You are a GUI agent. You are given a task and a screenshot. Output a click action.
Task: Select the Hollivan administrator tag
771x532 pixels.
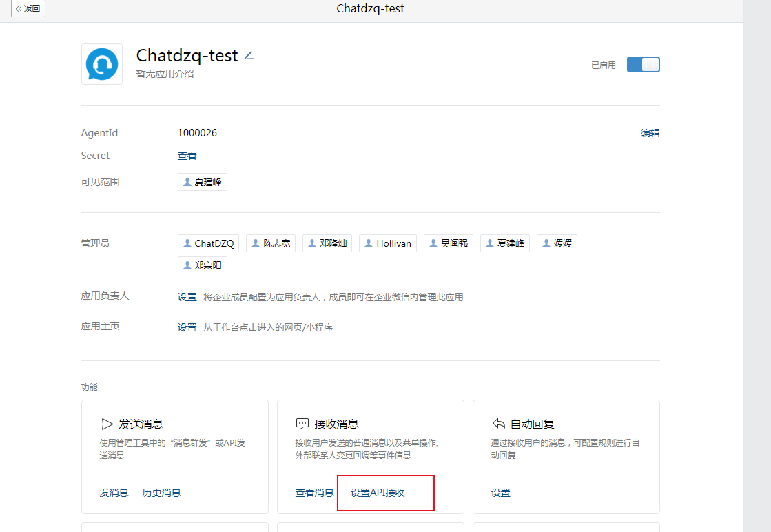pyautogui.click(x=388, y=243)
